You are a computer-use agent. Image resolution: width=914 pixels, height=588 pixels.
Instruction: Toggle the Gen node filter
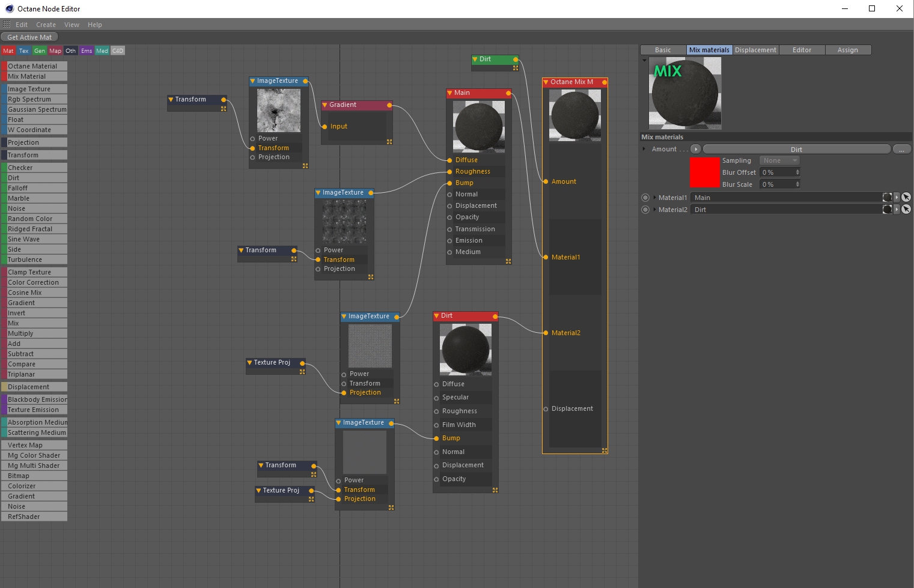coord(40,51)
